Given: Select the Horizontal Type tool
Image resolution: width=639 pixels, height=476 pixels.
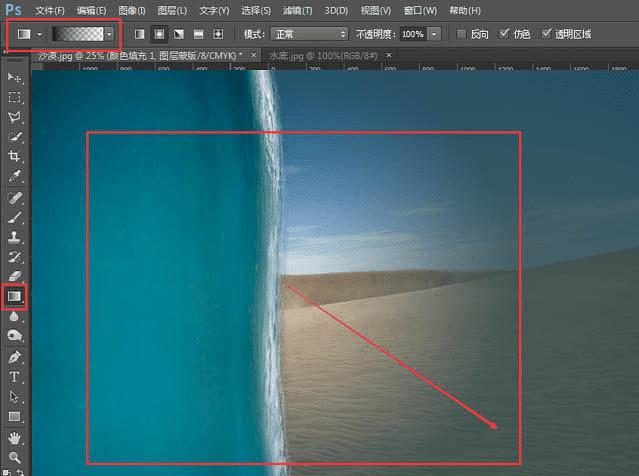Looking at the screenshot, I should 14,377.
